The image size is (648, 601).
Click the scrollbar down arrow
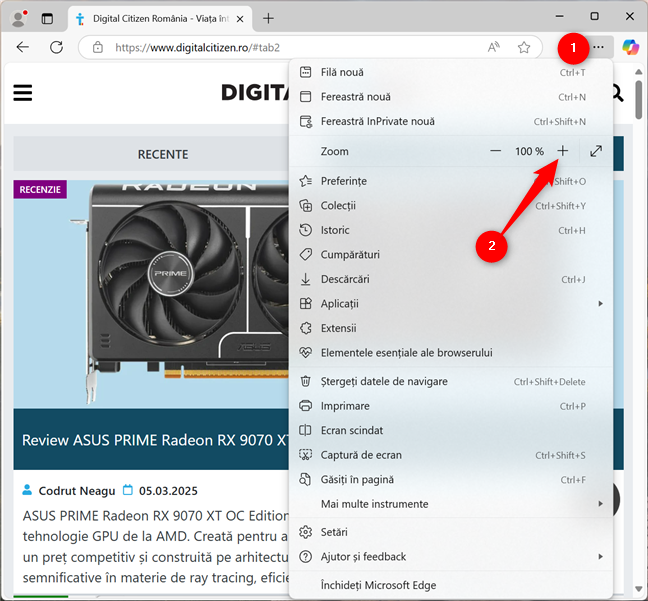(639, 589)
